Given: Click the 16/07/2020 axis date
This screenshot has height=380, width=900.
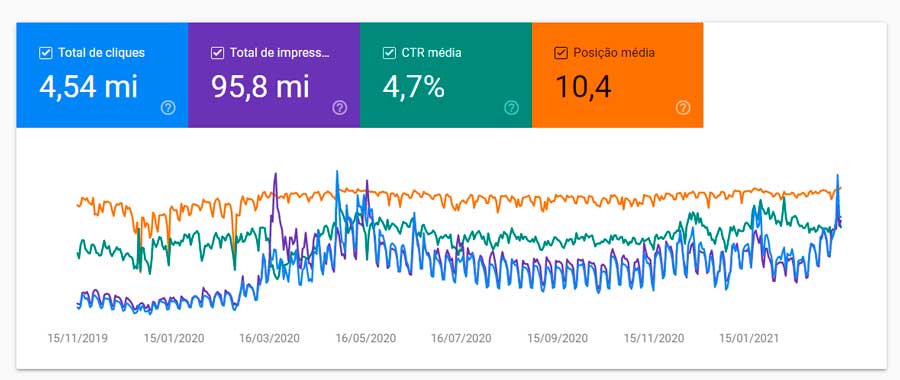Looking at the screenshot, I should tap(461, 338).
